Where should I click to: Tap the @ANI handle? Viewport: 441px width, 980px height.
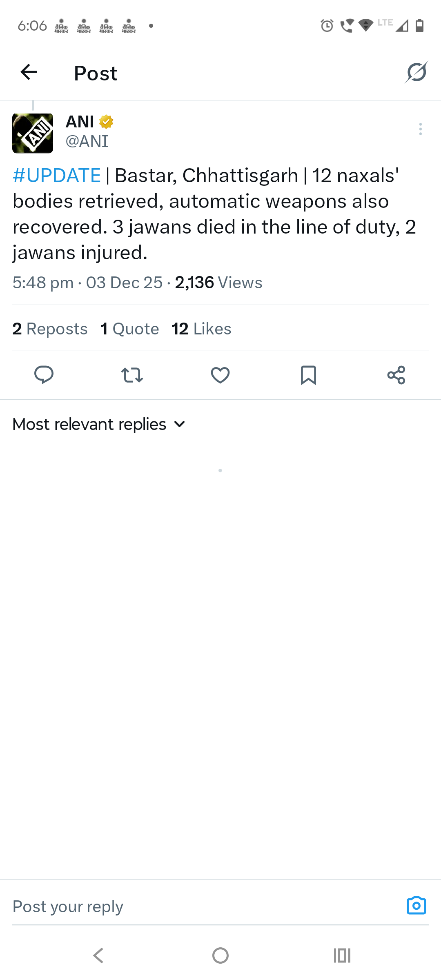(87, 141)
